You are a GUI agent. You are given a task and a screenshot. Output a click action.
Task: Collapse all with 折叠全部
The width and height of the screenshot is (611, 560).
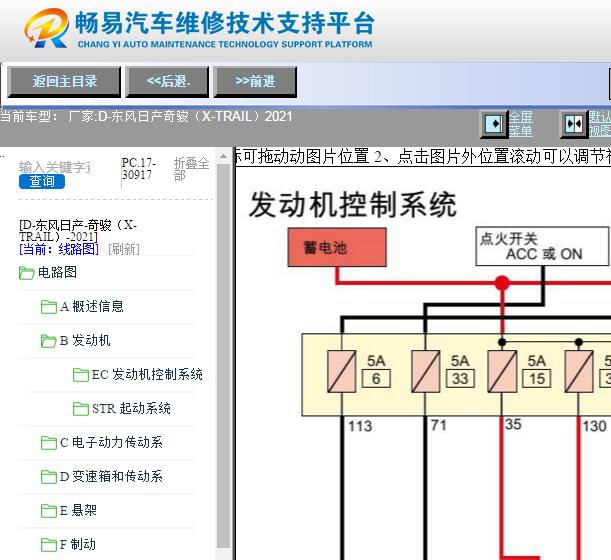click(191, 169)
